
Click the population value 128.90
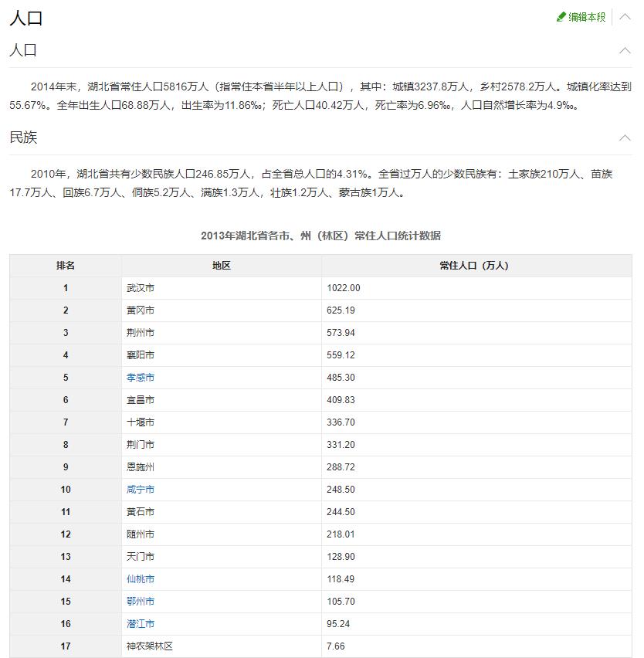[341, 557]
